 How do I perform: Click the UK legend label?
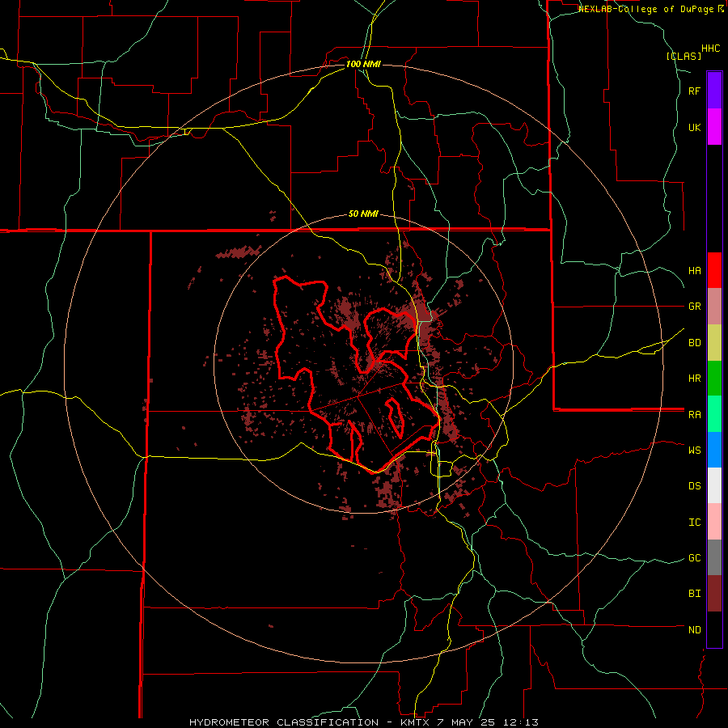coord(695,127)
